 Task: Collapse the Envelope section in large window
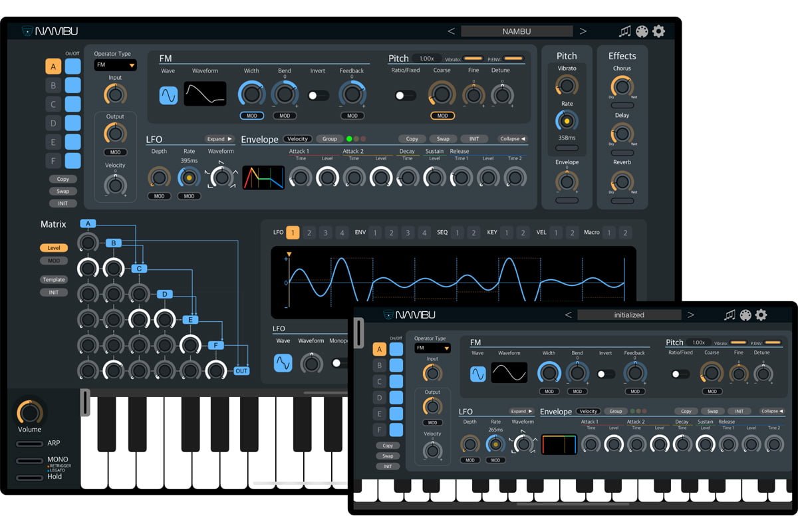point(512,139)
